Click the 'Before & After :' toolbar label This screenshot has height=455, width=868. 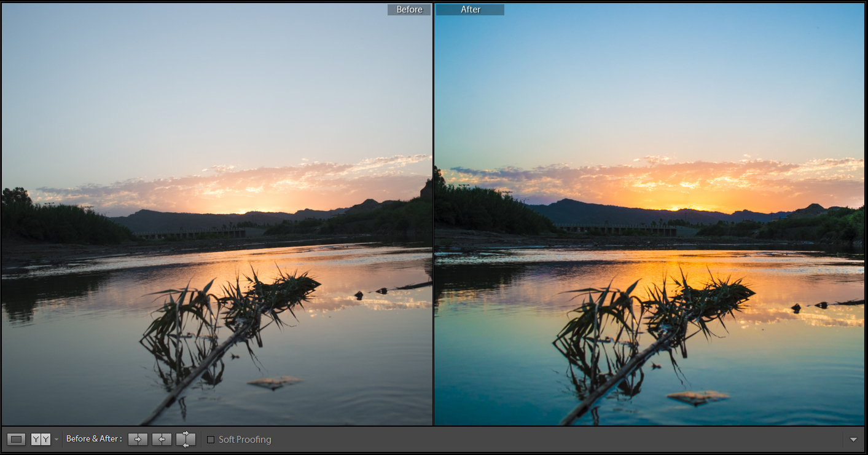[x=94, y=439]
